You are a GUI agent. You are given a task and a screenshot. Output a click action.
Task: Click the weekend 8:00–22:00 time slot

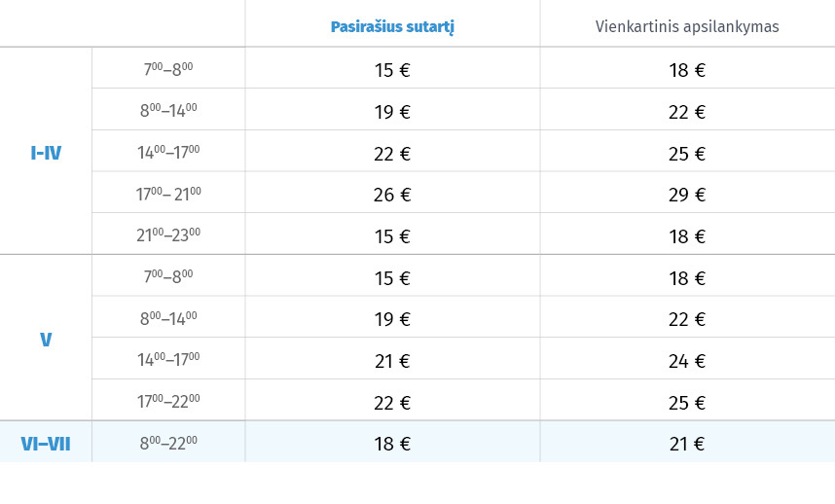168,443
